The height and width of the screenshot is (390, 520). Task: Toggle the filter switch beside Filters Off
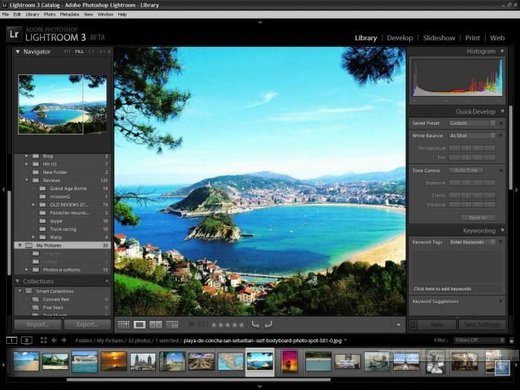pos(511,340)
